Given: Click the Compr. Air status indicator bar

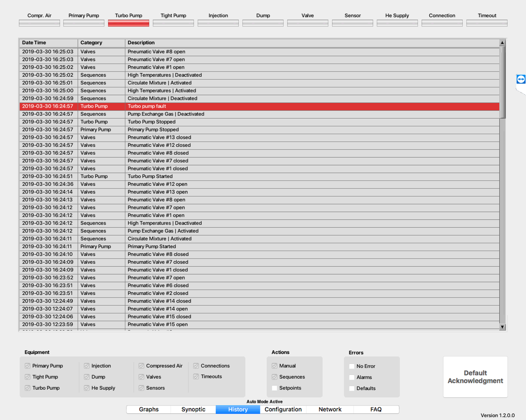Looking at the screenshot, I should pyautogui.click(x=39, y=23).
